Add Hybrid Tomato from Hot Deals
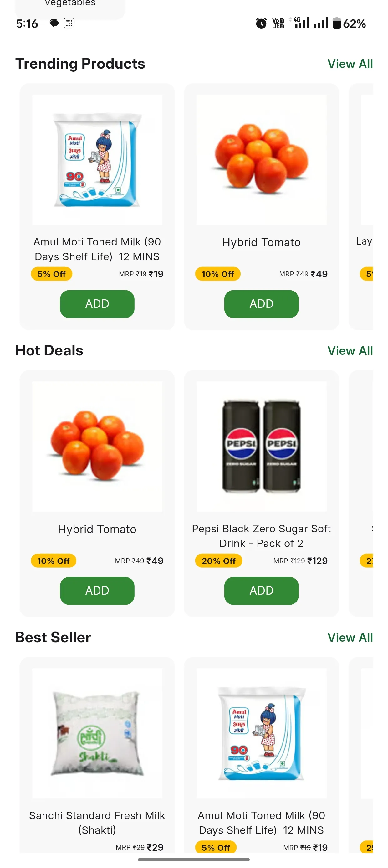The width and height of the screenshot is (388, 868). click(97, 591)
